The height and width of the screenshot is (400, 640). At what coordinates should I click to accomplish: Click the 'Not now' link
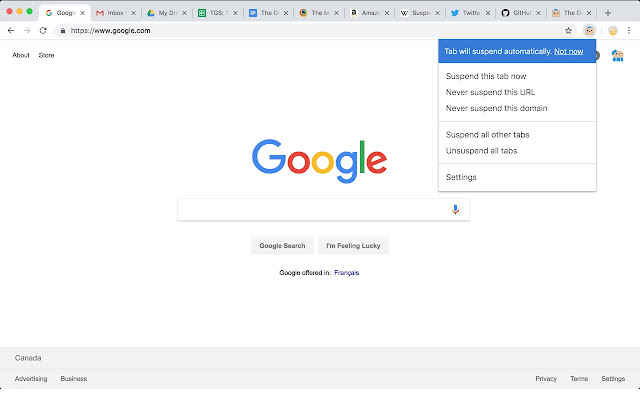point(569,51)
